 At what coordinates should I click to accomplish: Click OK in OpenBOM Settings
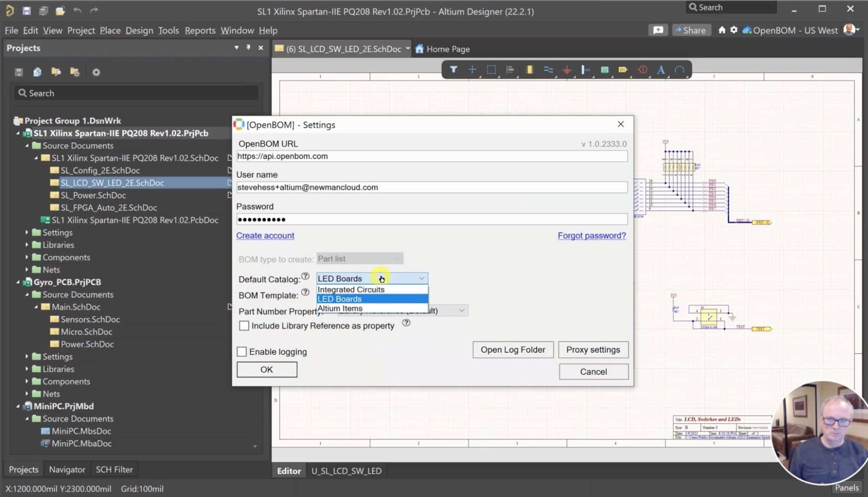(x=267, y=369)
